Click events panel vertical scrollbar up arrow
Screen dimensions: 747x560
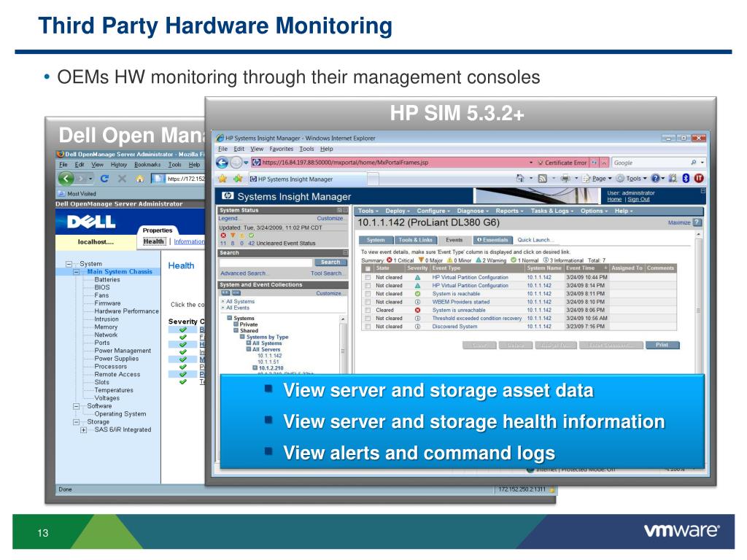pos(698,235)
